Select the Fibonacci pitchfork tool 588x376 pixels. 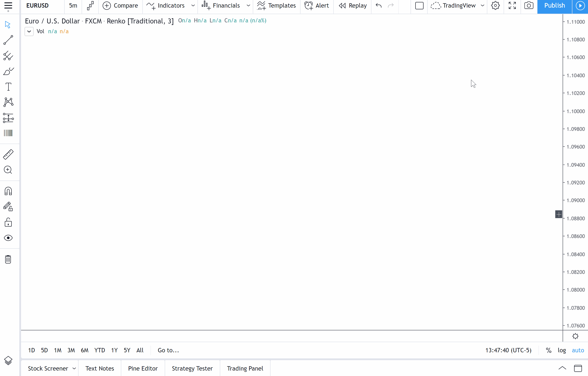pos(8,56)
